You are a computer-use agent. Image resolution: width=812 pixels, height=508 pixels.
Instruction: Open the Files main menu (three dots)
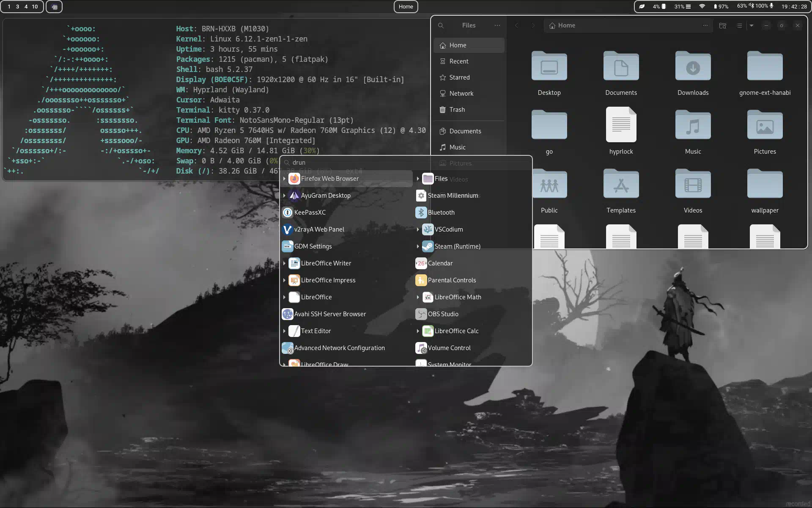[497, 25]
